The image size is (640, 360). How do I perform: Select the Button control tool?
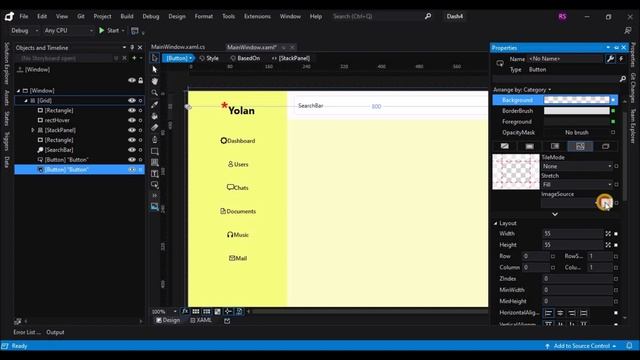click(155, 184)
